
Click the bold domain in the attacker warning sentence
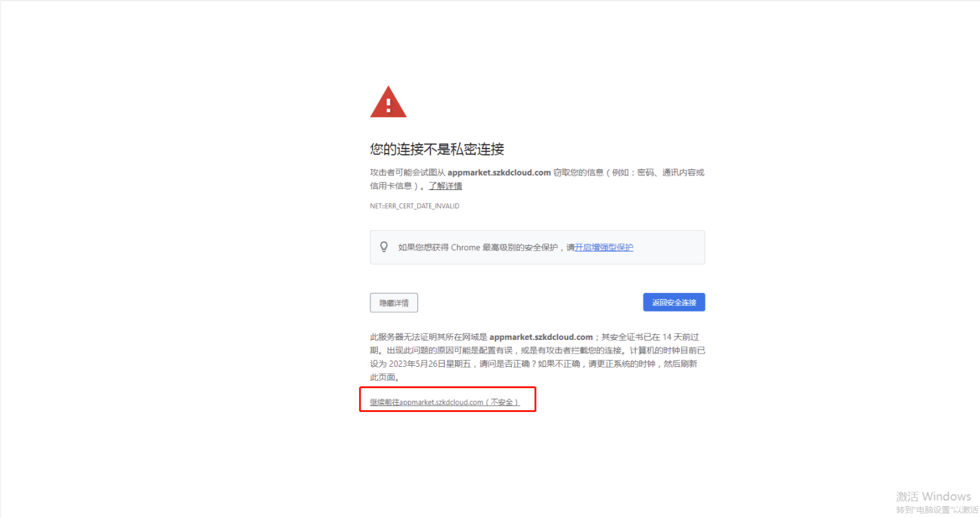(x=499, y=172)
